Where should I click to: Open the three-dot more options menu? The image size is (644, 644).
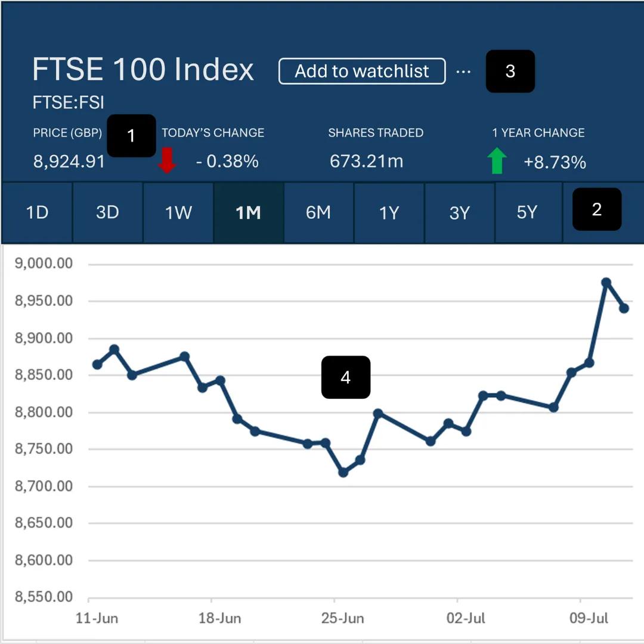[463, 72]
